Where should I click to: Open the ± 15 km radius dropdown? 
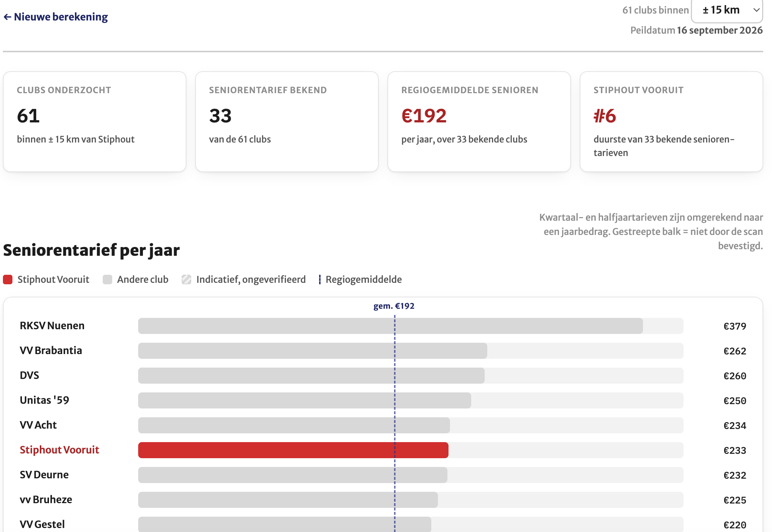coord(727,11)
